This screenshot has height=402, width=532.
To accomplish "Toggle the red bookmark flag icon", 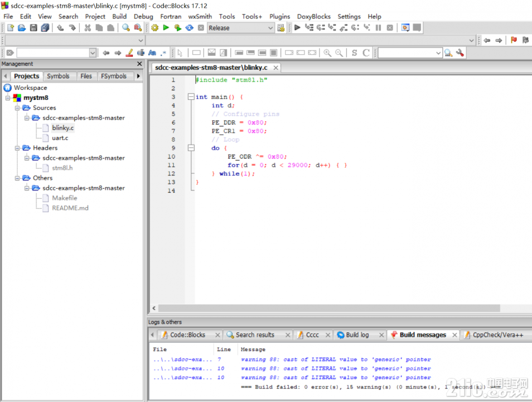I will pos(514,40).
